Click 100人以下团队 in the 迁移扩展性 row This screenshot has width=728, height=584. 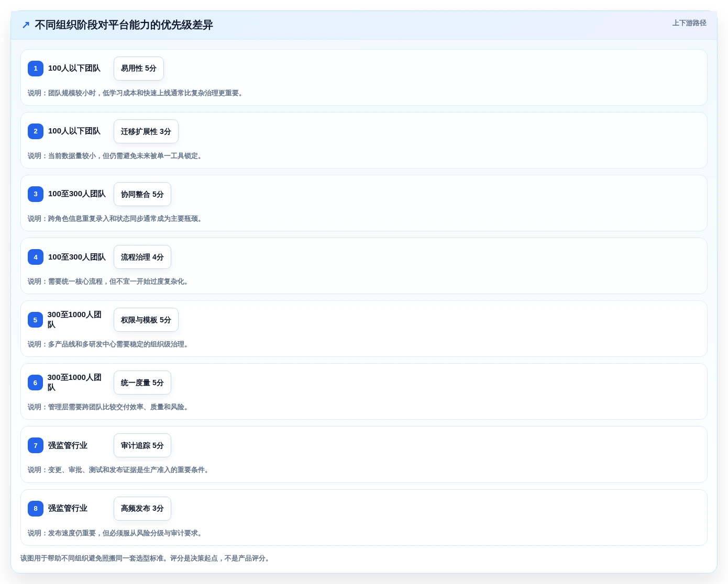point(74,131)
